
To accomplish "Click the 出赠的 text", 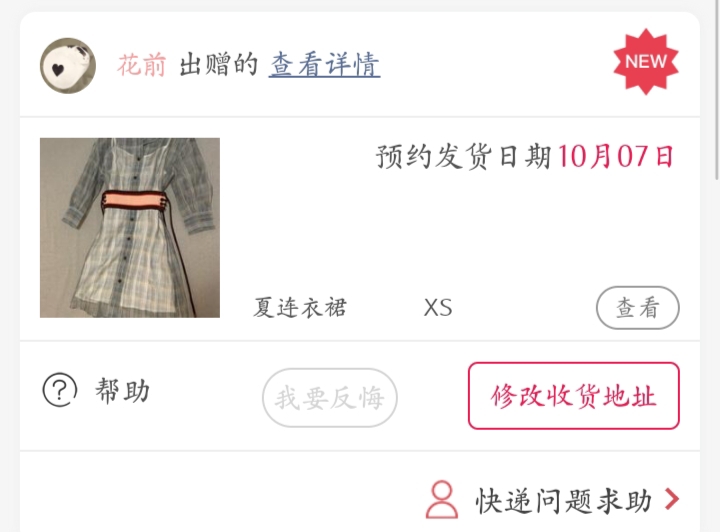I will point(218,65).
